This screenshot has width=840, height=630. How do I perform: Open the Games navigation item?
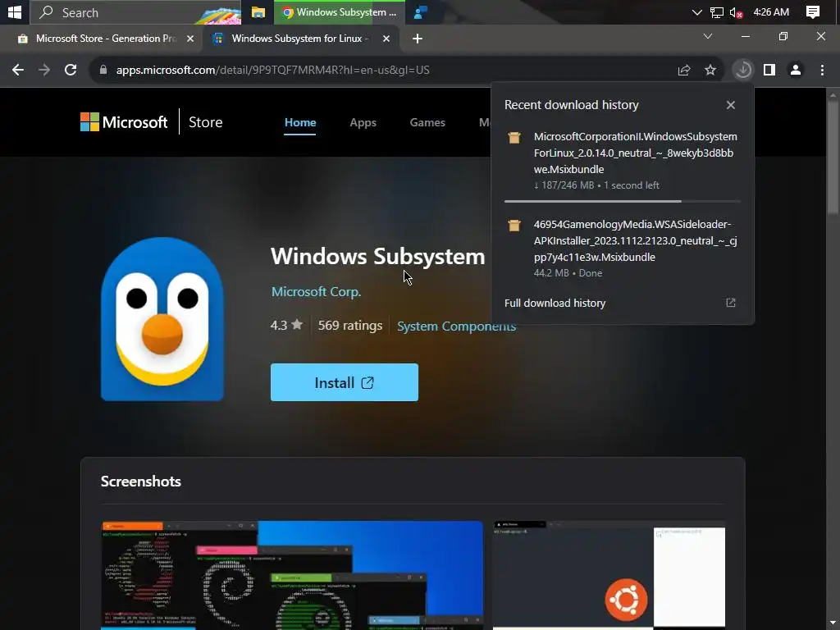(427, 122)
